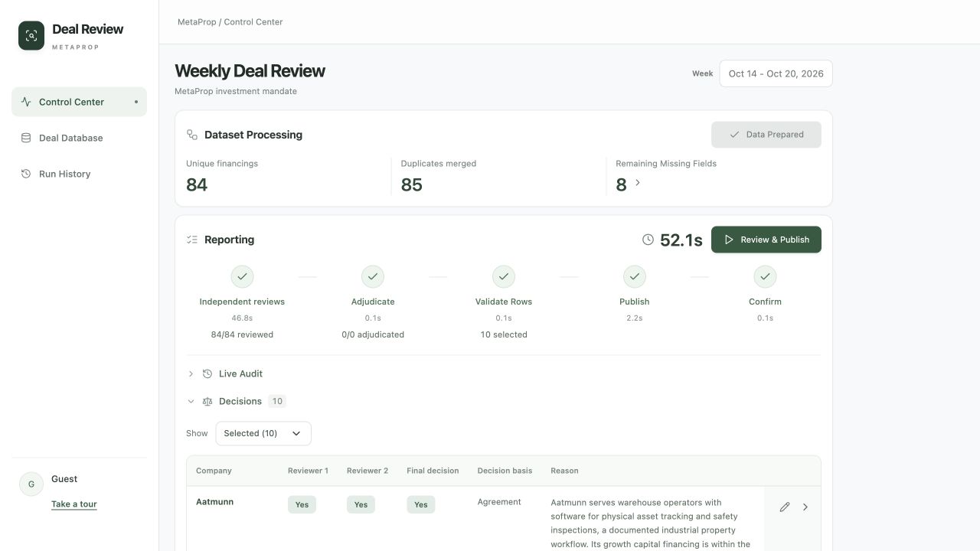Click the Reporting checklist icon
Viewport: 980px width, 551px height.
[x=192, y=240]
